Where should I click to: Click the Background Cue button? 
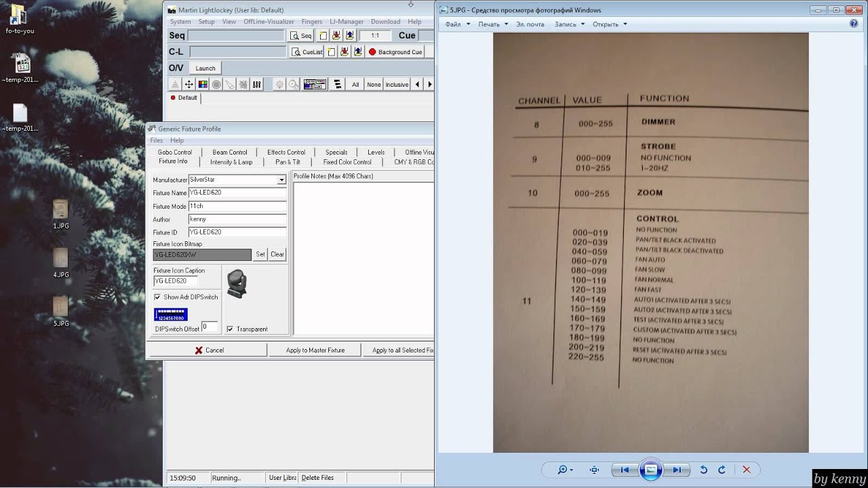(x=395, y=52)
